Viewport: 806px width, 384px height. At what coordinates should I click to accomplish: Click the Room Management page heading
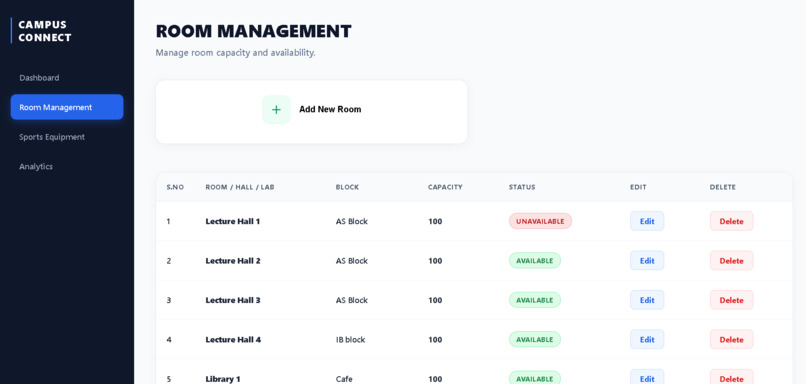[253, 31]
